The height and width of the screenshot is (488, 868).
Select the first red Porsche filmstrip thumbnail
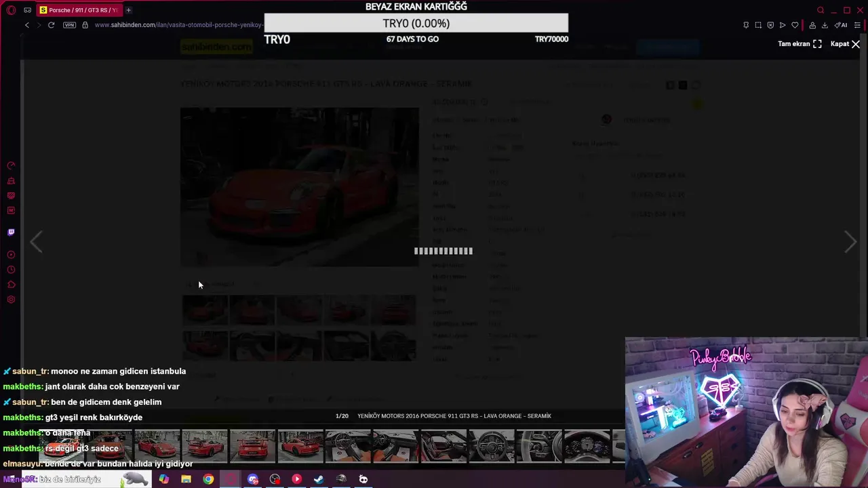pos(63,445)
